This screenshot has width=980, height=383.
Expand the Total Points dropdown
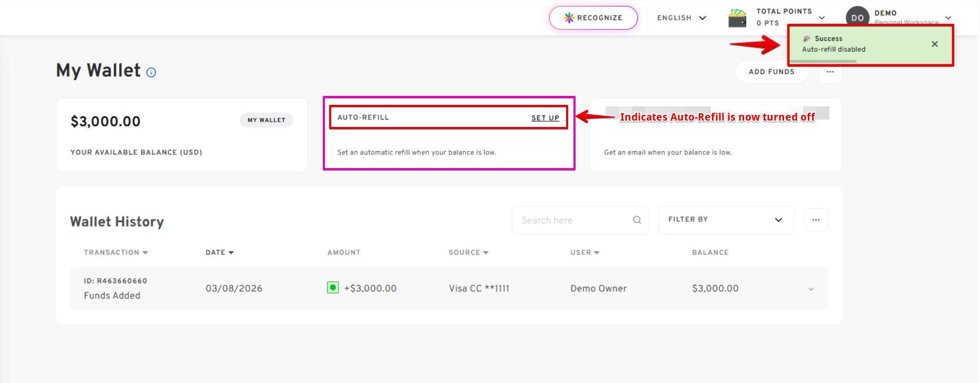[x=821, y=18]
